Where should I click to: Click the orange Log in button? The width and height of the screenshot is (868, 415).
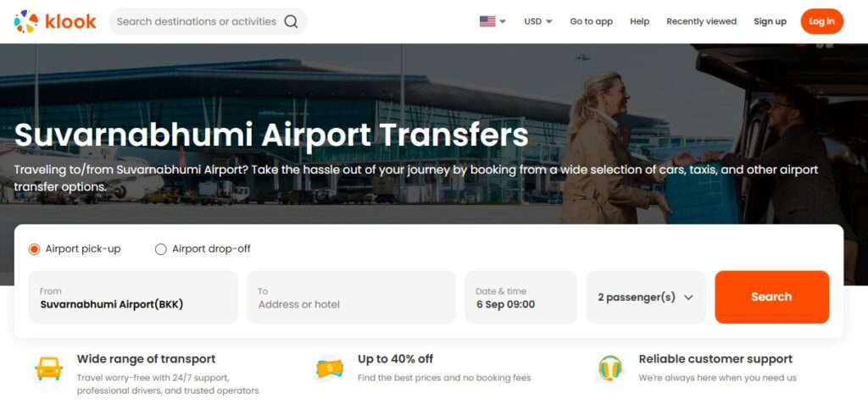click(x=821, y=21)
